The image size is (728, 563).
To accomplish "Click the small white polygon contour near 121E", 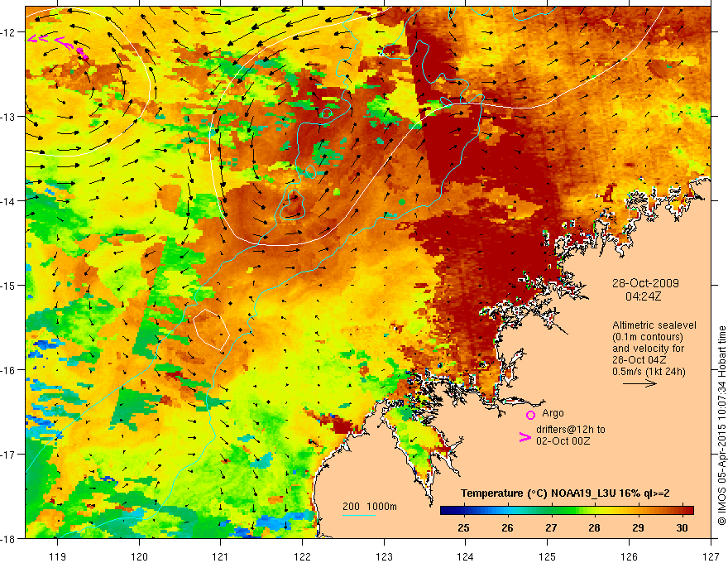I will click(x=211, y=329).
